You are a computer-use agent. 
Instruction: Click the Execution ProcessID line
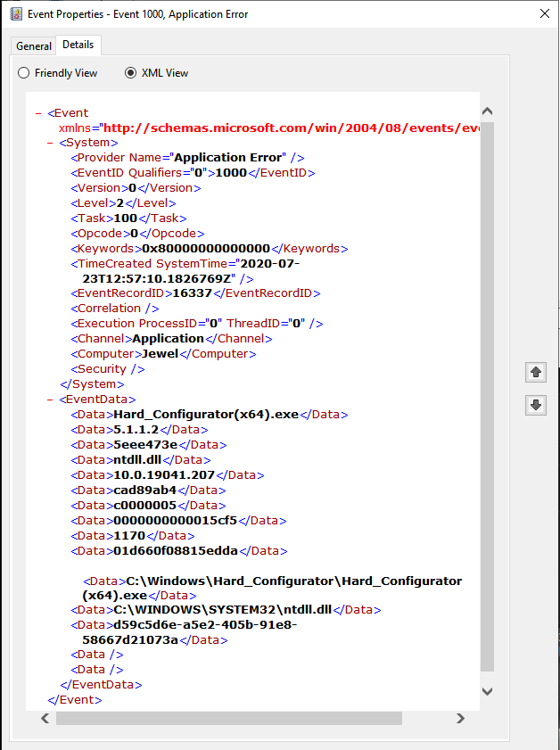point(196,324)
